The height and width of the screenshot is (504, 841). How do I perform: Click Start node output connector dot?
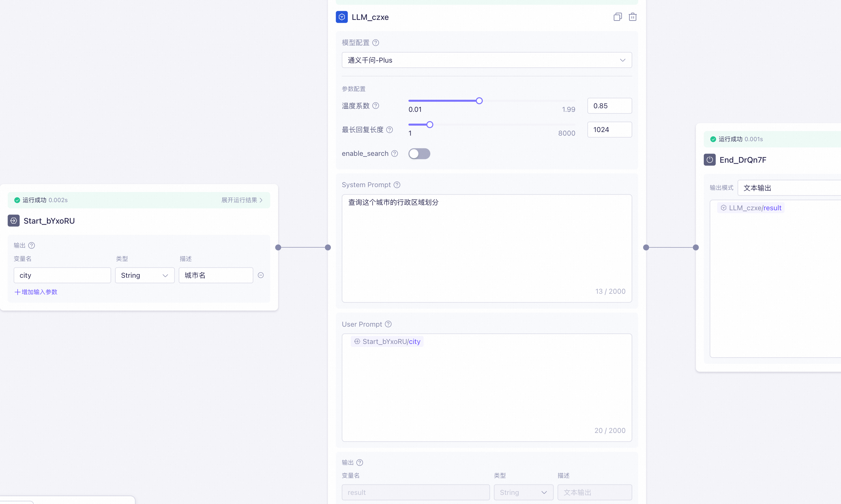[x=278, y=247]
